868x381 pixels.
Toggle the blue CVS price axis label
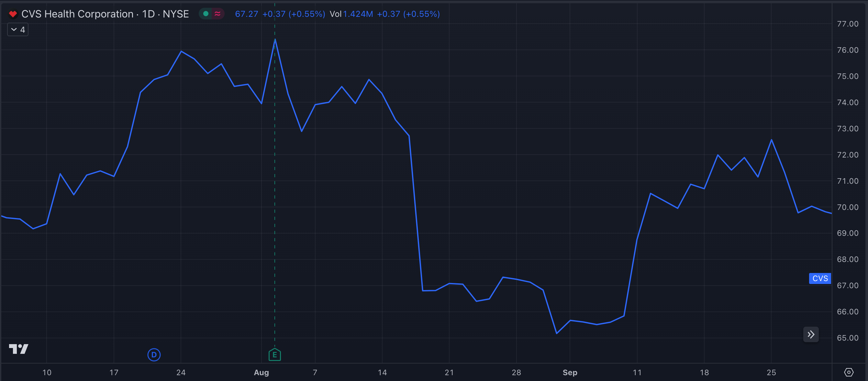pos(820,278)
